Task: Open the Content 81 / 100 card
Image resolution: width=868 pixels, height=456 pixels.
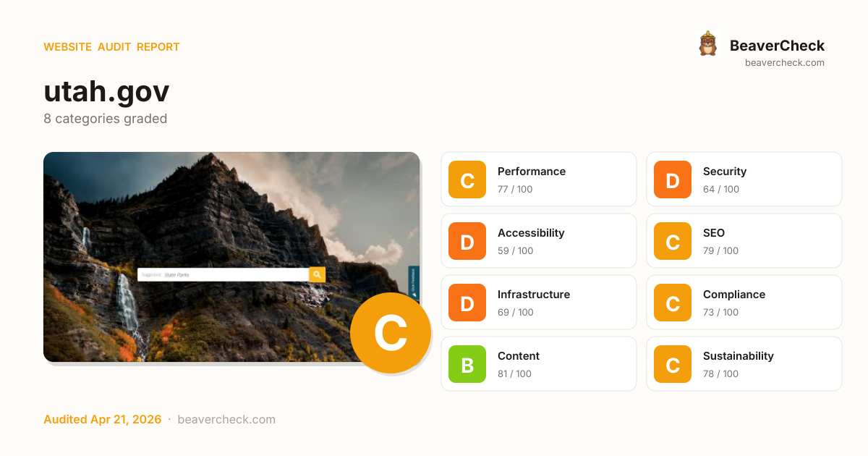Action: tap(539, 364)
